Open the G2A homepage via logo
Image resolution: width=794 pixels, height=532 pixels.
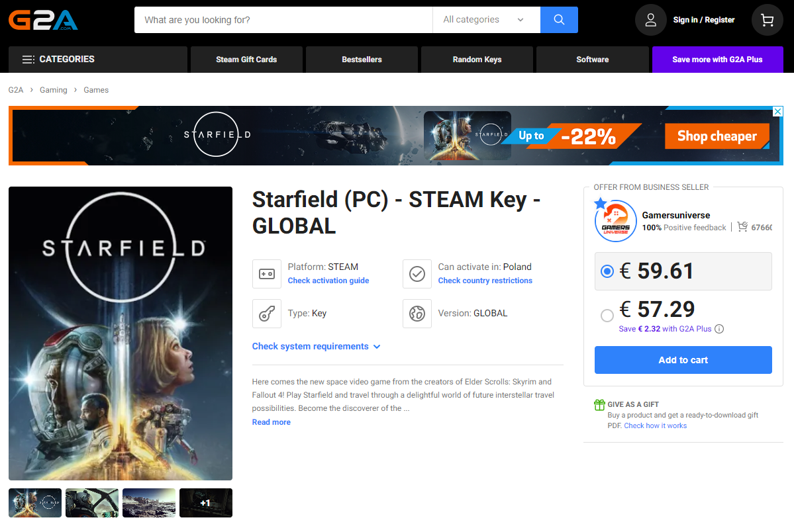coord(43,19)
